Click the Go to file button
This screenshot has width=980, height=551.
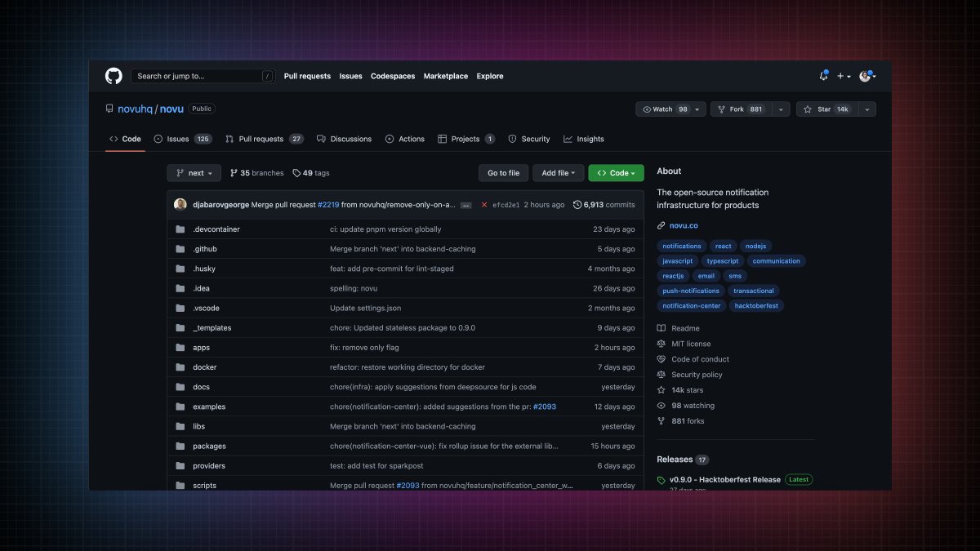tap(503, 172)
